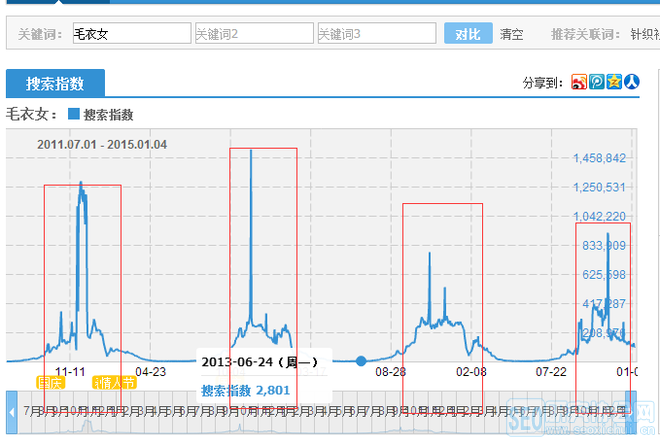
Task: Click the 国庆 holiday marker
Action: tap(50, 382)
